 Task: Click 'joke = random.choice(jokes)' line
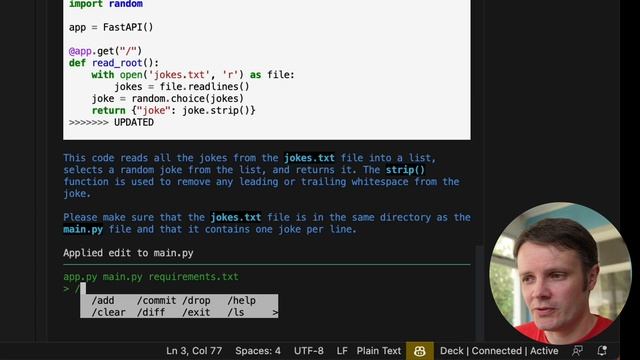167,98
